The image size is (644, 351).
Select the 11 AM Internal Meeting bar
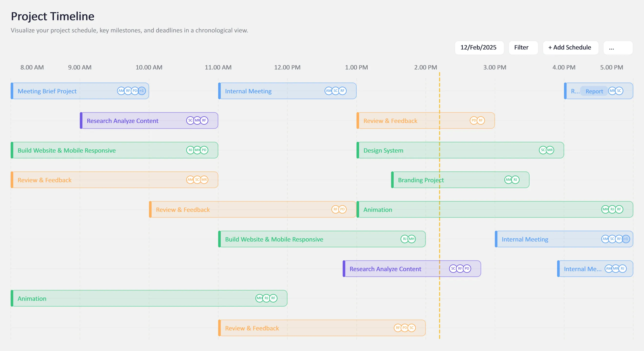(x=287, y=91)
